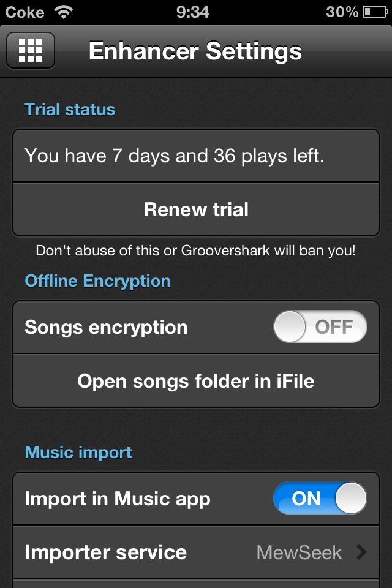This screenshot has height=588, width=392.
Task: Open the grid menu icon
Action: 31,51
